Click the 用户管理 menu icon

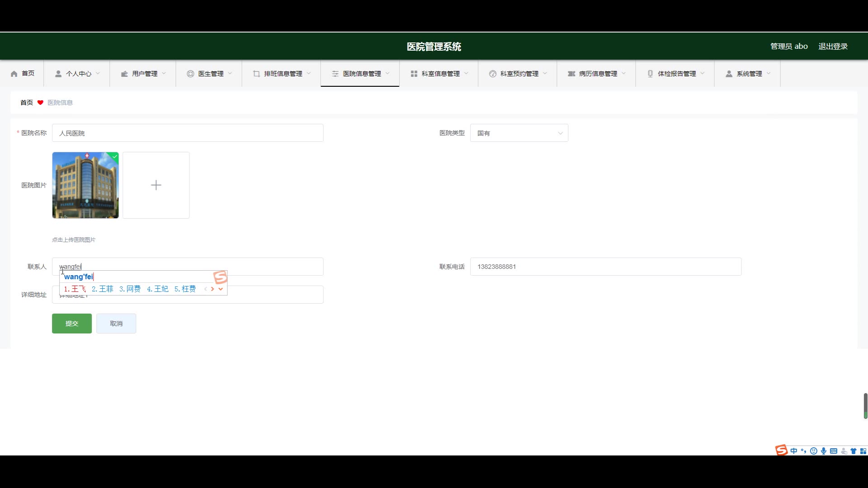point(124,74)
